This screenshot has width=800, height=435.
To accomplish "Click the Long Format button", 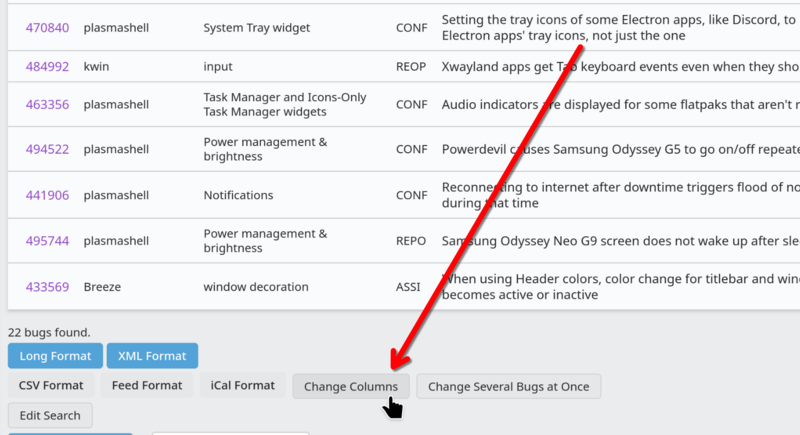I will [x=55, y=356].
